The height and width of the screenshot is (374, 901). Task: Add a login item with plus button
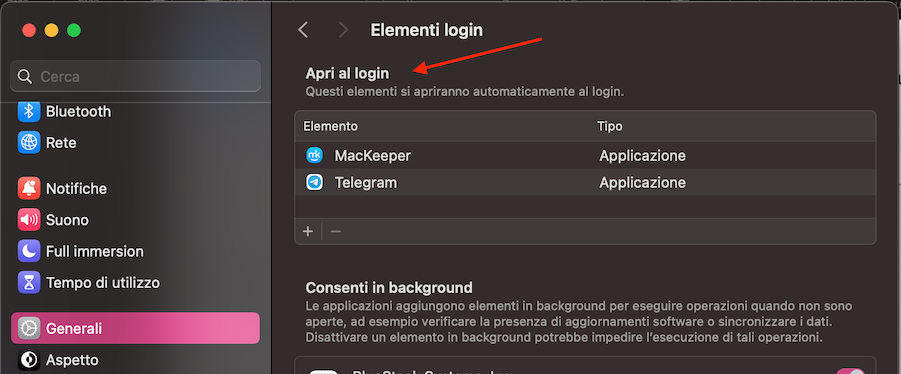(x=308, y=232)
